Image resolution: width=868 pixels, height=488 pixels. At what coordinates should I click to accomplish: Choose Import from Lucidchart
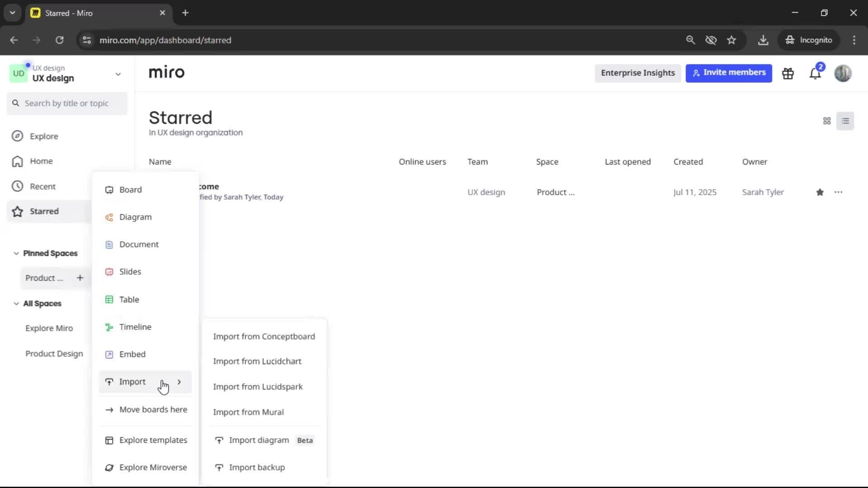tap(264, 361)
